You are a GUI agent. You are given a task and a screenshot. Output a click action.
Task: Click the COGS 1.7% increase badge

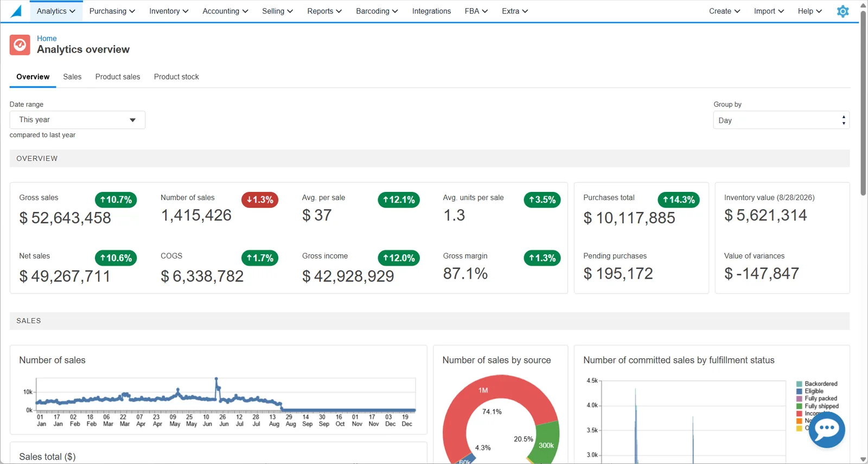click(x=260, y=258)
